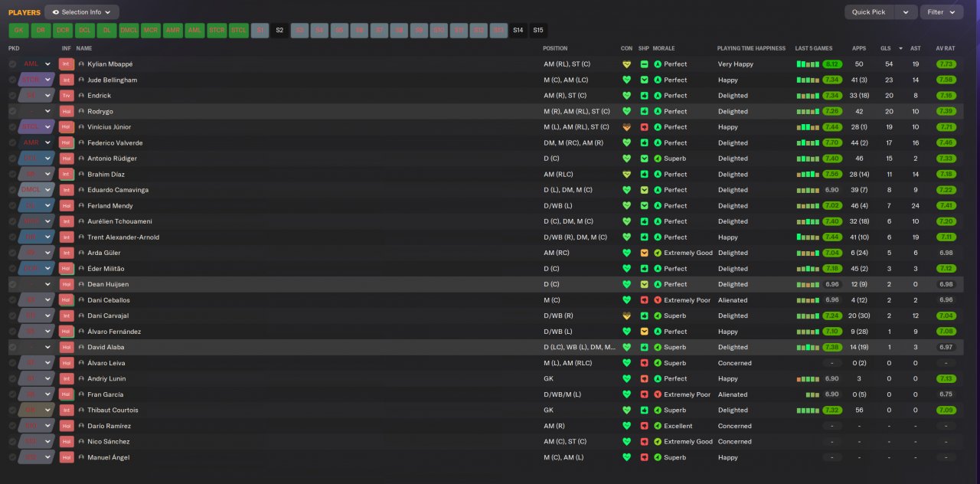Click the Hol info badge for Rodrygo

coord(67,111)
